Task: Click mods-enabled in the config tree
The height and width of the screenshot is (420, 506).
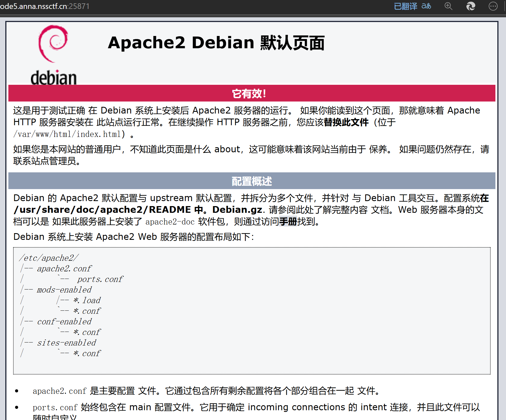Action: point(64,290)
